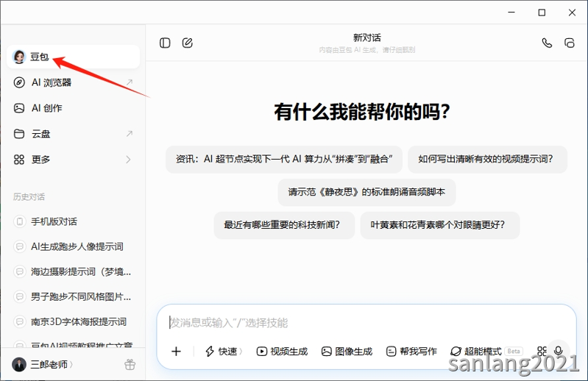Click the chat bubble icon beside 南京3D字体海报提示词

pyautogui.click(x=19, y=322)
